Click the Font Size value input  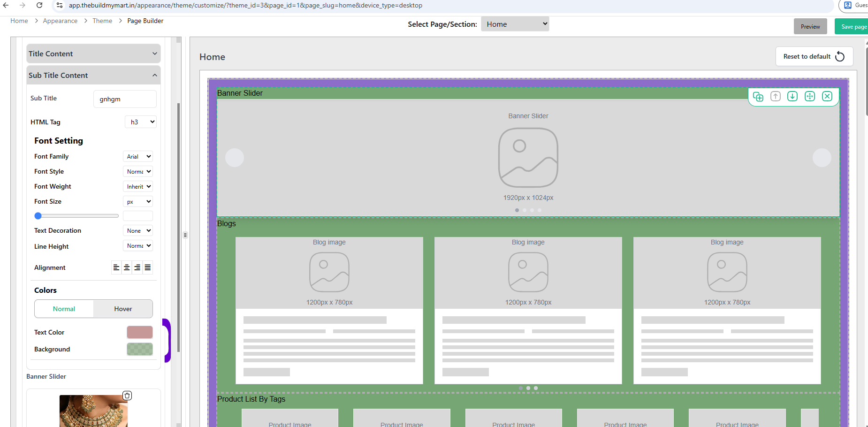pyautogui.click(x=138, y=216)
